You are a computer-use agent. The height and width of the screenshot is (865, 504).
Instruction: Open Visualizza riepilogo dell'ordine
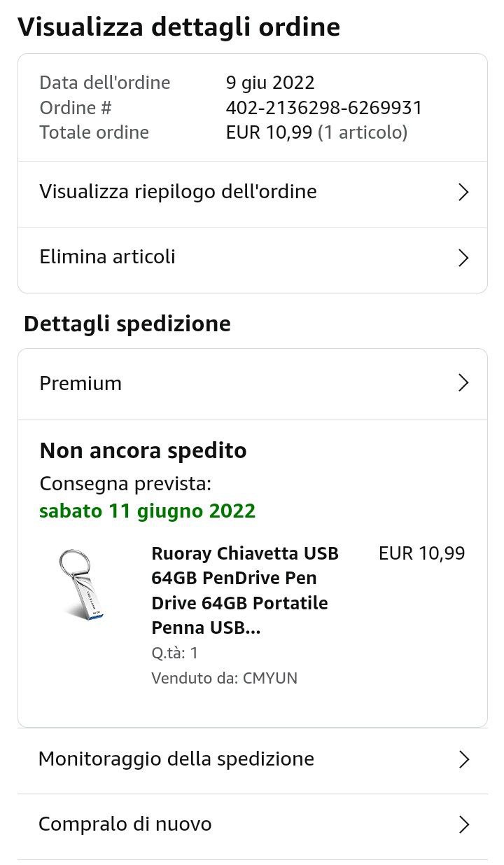tap(178, 192)
